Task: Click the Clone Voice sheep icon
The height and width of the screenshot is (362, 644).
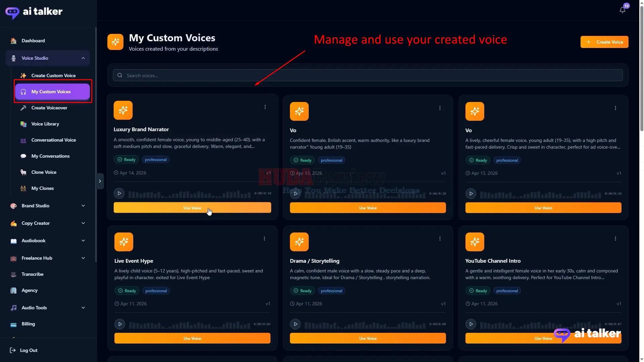Action: point(23,172)
